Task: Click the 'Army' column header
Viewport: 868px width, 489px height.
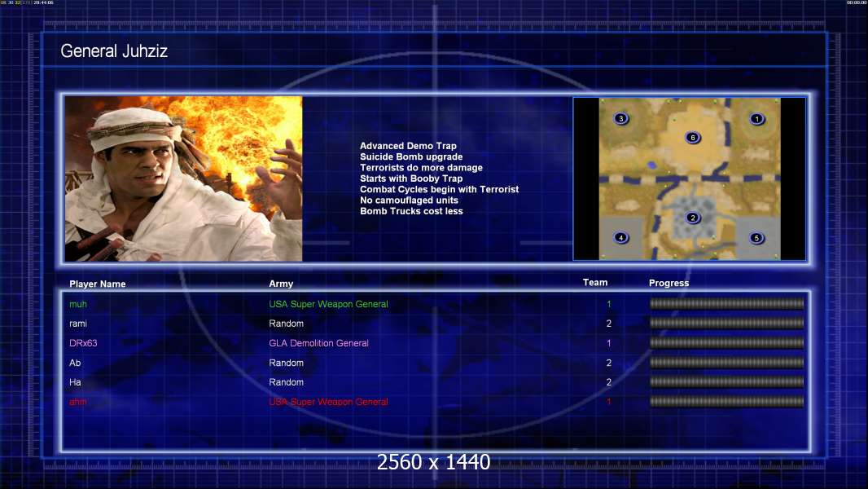Action: (x=281, y=284)
